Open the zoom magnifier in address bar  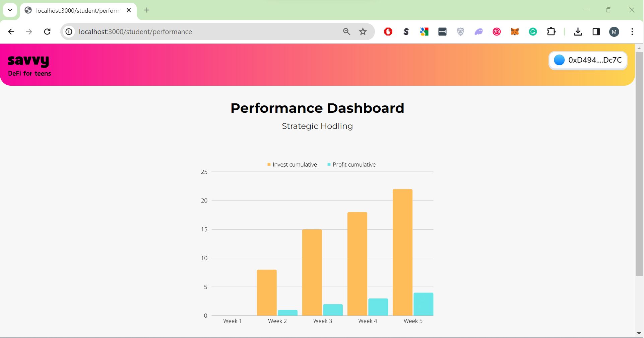[x=346, y=31]
